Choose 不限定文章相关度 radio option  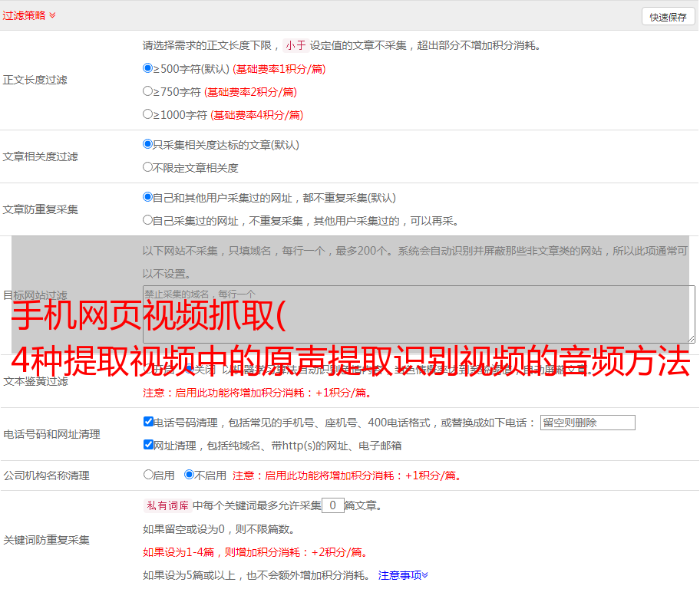click(x=148, y=166)
